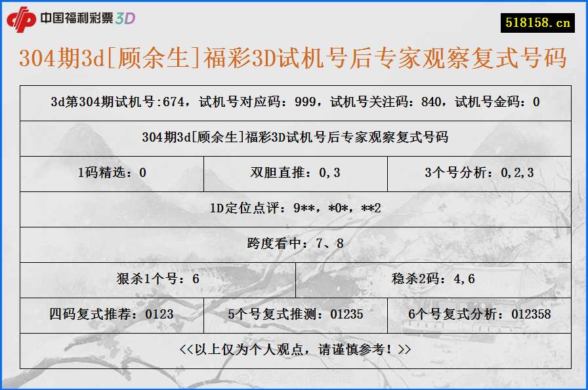Toggle the 1码精选: 0 cell
Viewport: 588px width, 390px height.
111,174
